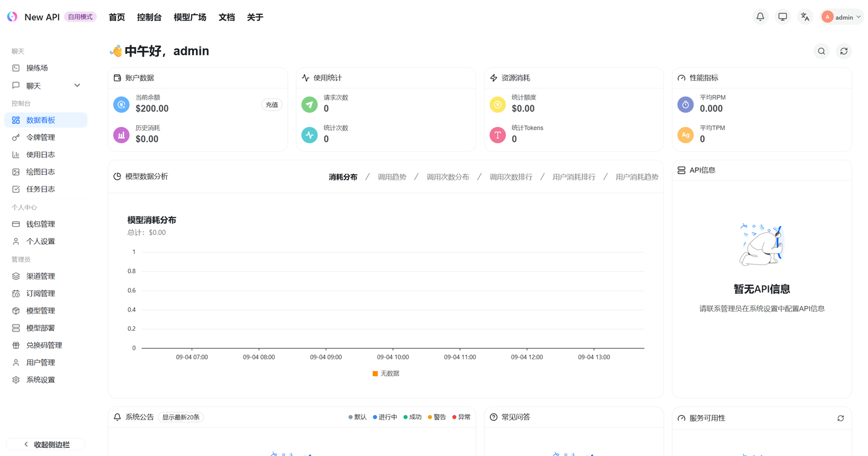Image resolution: width=868 pixels, height=456 pixels.
Task: Open 文档 in top navigation
Action: click(x=226, y=17)
